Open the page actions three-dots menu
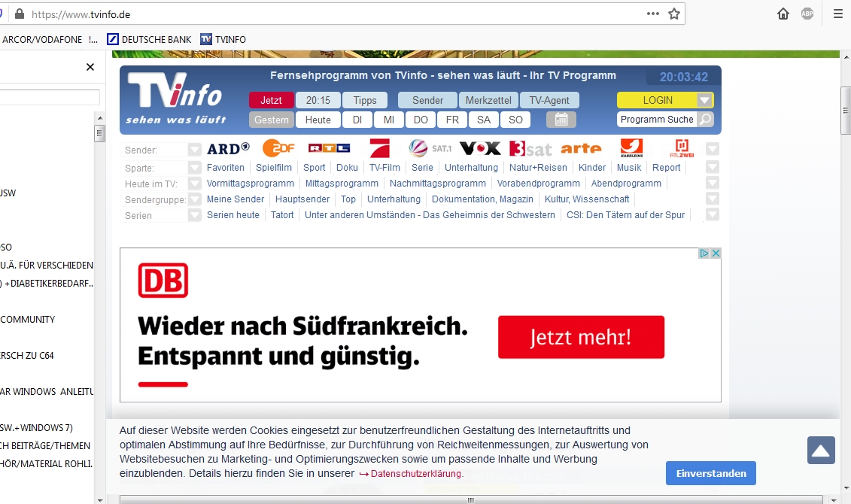 pyautogui.click(x=653, y=14)
